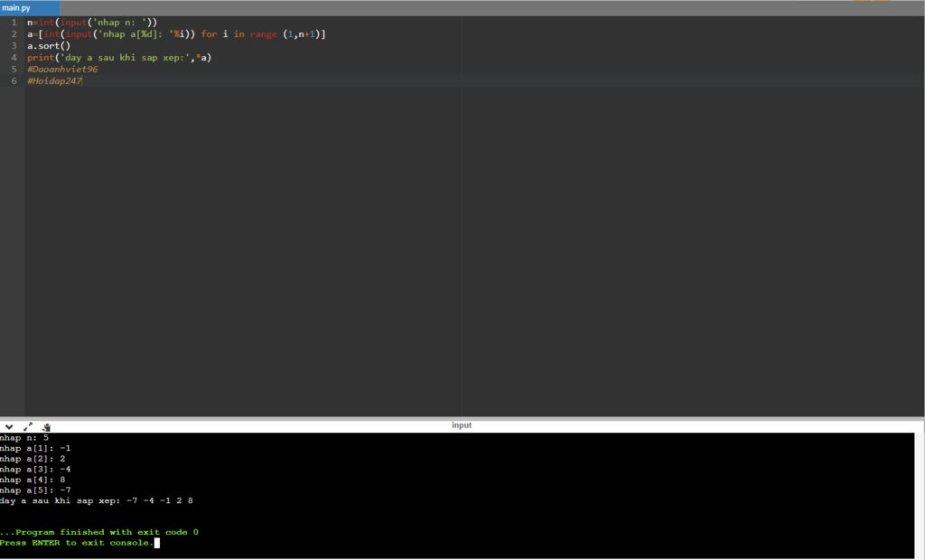The width and height of the screenshot is (925, 560).
Task: Click line number 1 in the gutter
Action: pyautogui.click(x=14, y=23)
